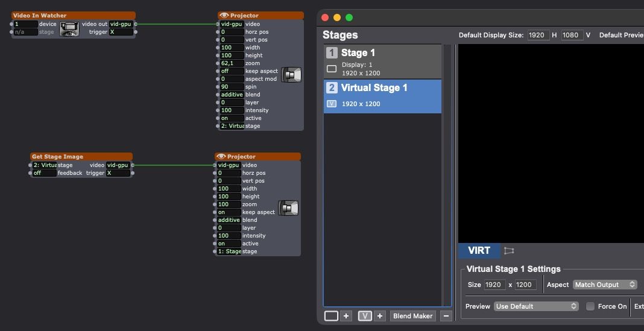
Task: Click the camera icon on Video In Watcher actor
Action: pos(69,28)
